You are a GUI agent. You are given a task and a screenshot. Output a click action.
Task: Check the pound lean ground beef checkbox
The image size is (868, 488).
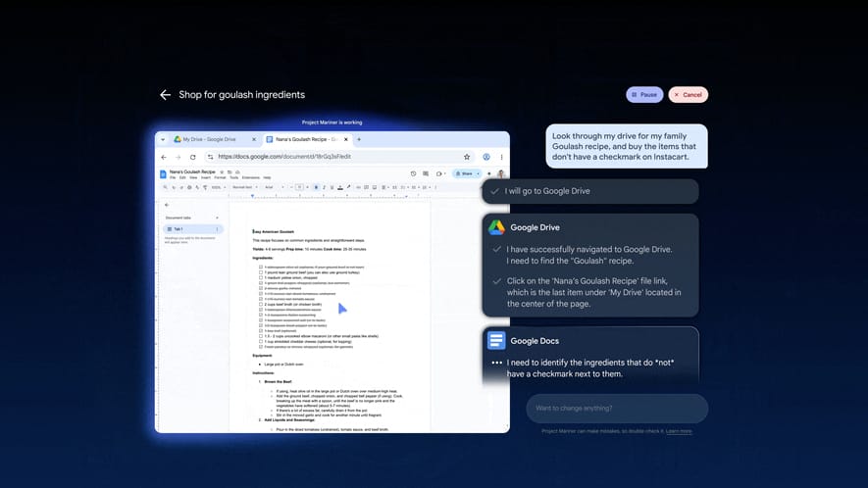click(261, 272)
